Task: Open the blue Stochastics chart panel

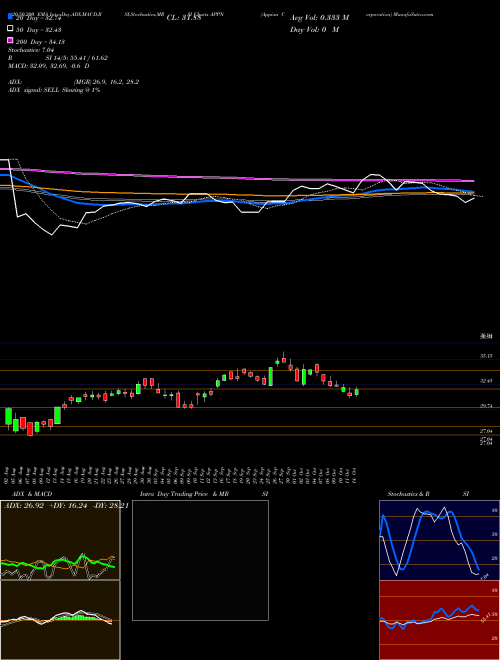Action: tap(439, 540)
